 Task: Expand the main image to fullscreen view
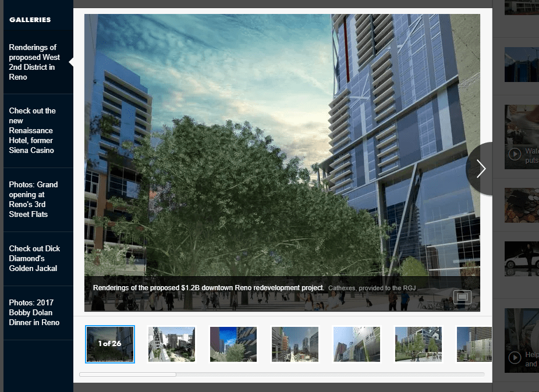click(462, 297)
